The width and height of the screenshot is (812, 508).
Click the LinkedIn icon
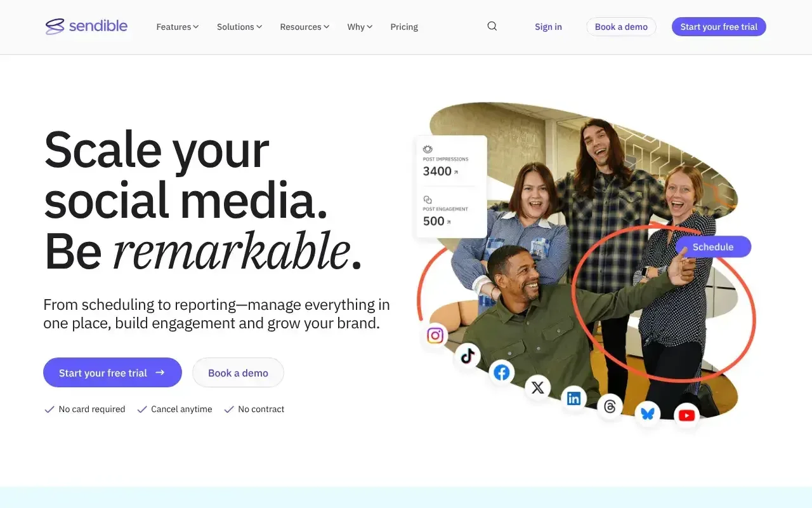point(573,398)
